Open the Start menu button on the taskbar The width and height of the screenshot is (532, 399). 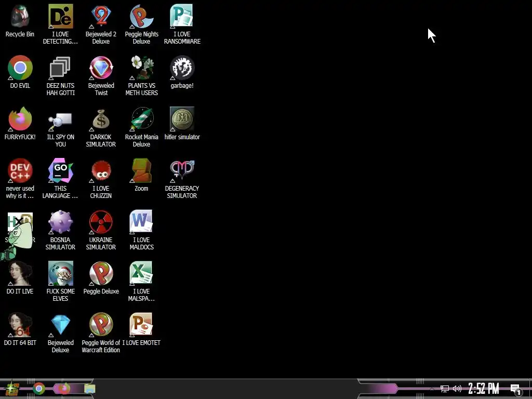[12, 389]
